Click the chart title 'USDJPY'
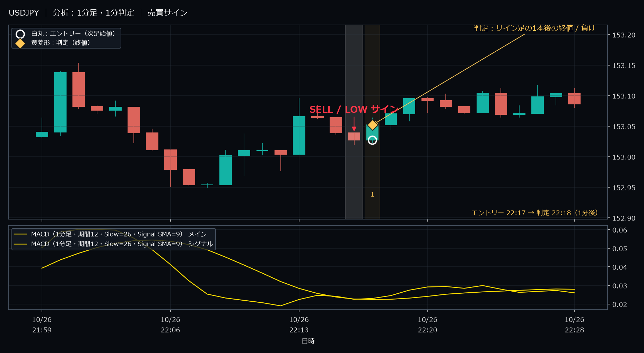Screen dimensions: 644x353 pos(24,13)
